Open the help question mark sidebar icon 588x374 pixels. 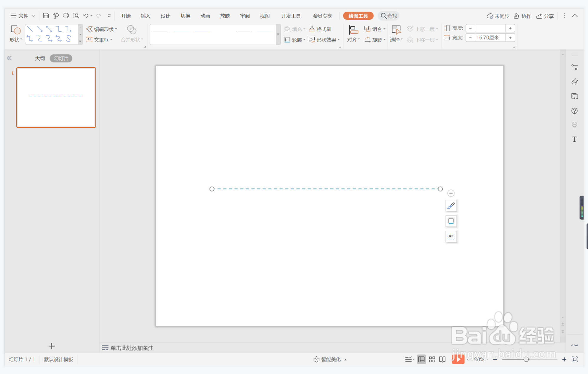(574, 111)
